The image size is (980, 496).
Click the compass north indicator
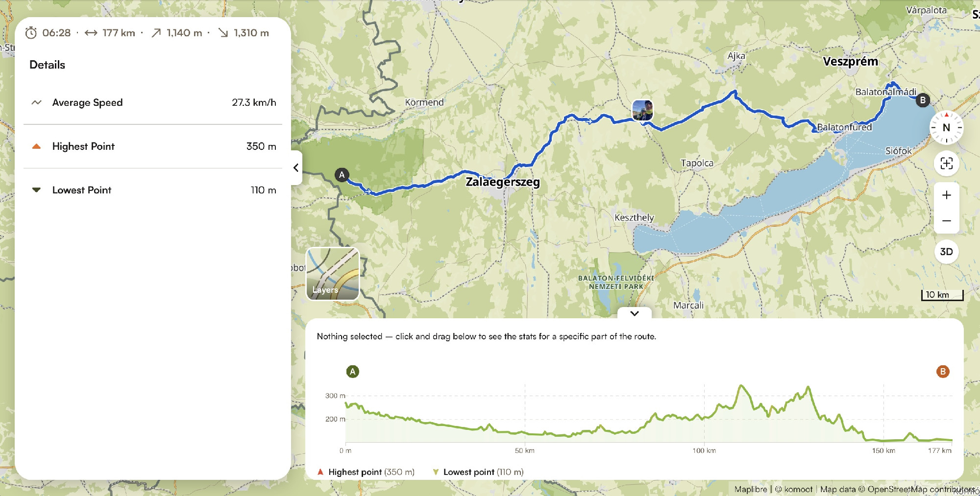[946, 128]
